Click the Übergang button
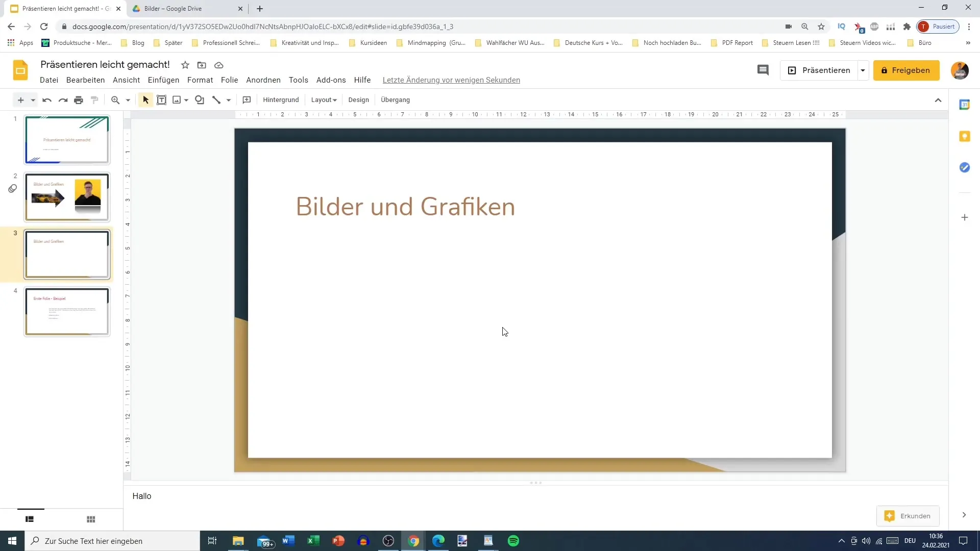The height and width of the screenshot is (551, 980). tap(395, 100)
